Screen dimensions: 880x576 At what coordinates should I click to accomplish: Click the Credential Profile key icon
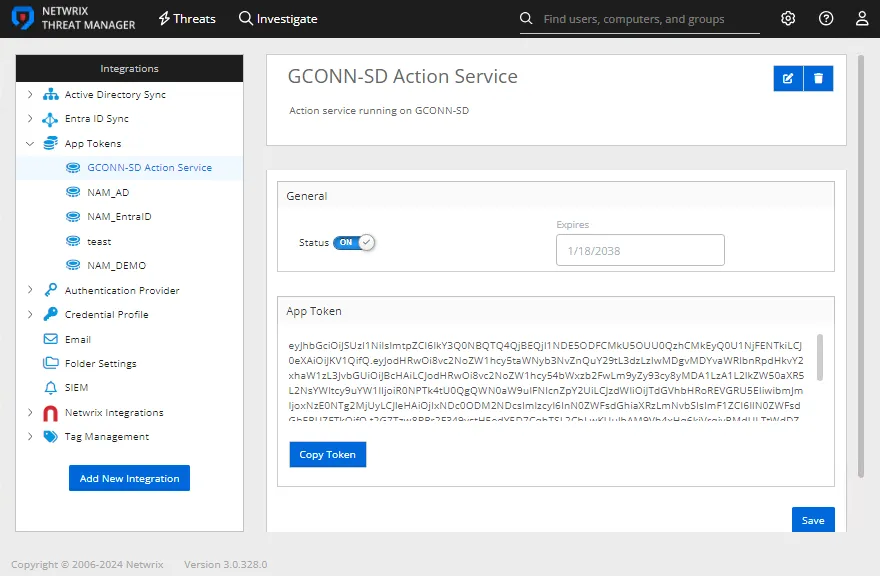coord(51,314)
